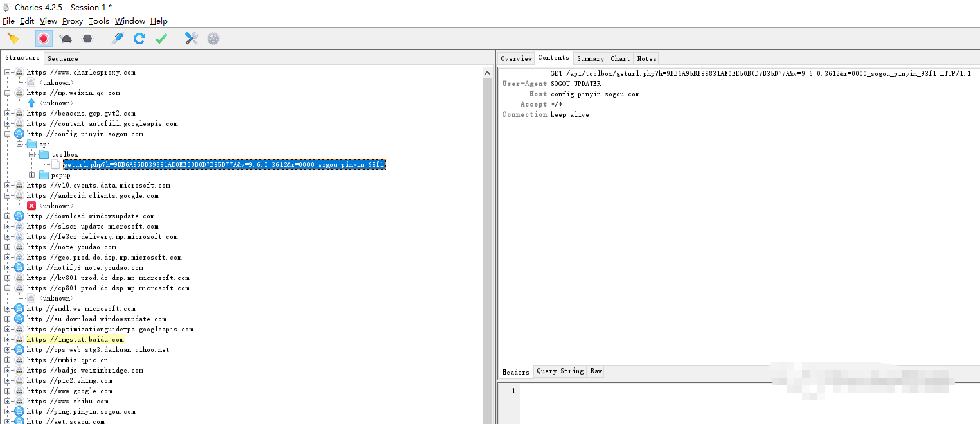The width and height of the screenshot is (980, 424).
Task: Click the globe icon of download.windowsupdate.com
Action: pyautogui.click(x=19, y=216)
